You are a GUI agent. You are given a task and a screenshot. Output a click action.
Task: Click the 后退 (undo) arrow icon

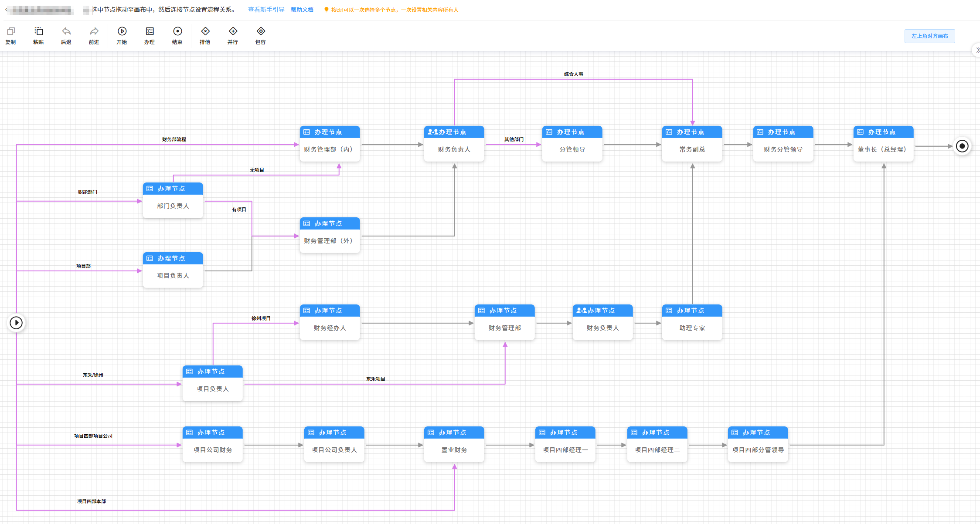[66, 31]
